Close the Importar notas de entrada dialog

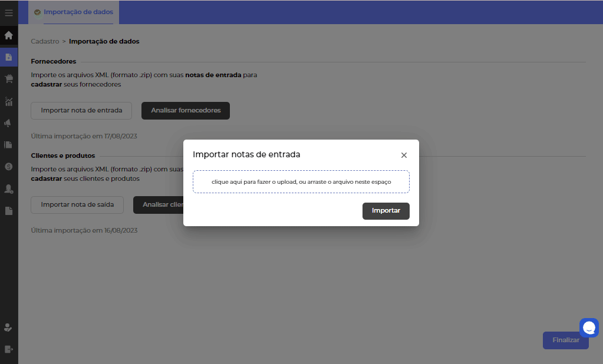pos(404,155)
